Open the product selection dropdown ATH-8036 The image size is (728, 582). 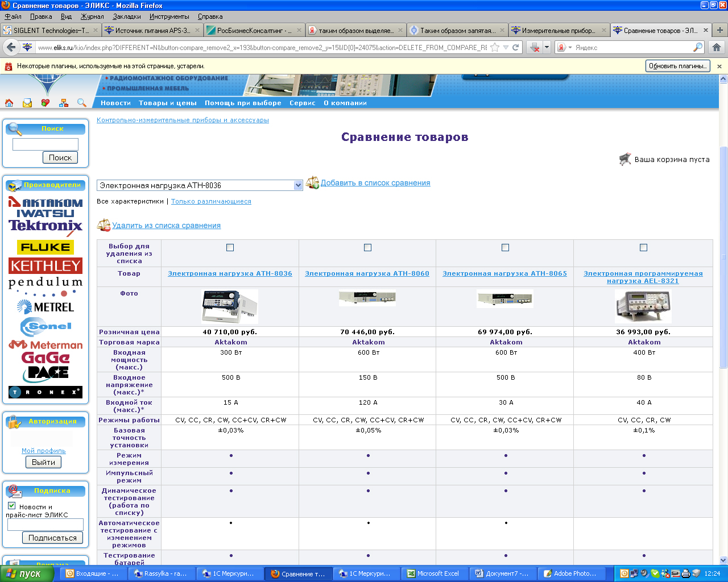(200, 185)
